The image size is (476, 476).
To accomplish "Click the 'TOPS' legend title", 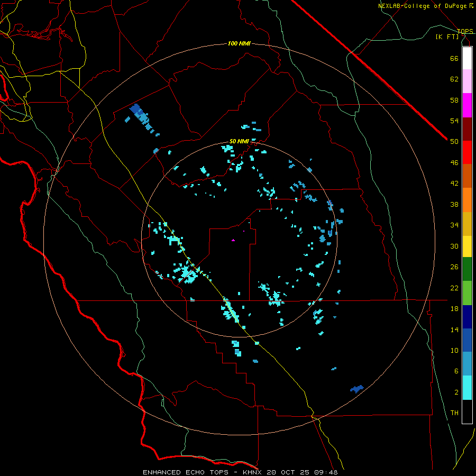I will pos(465,31).
